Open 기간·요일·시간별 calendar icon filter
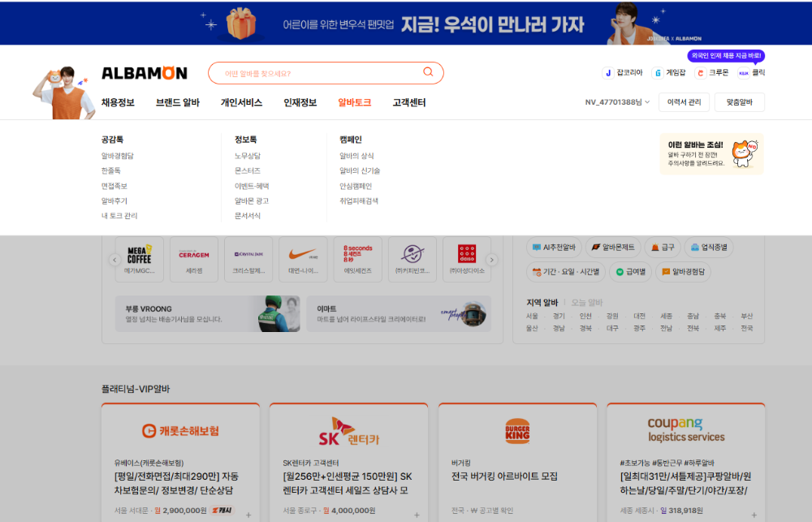Viewport: 812px width, 522px height. click(x=537, y=272)
